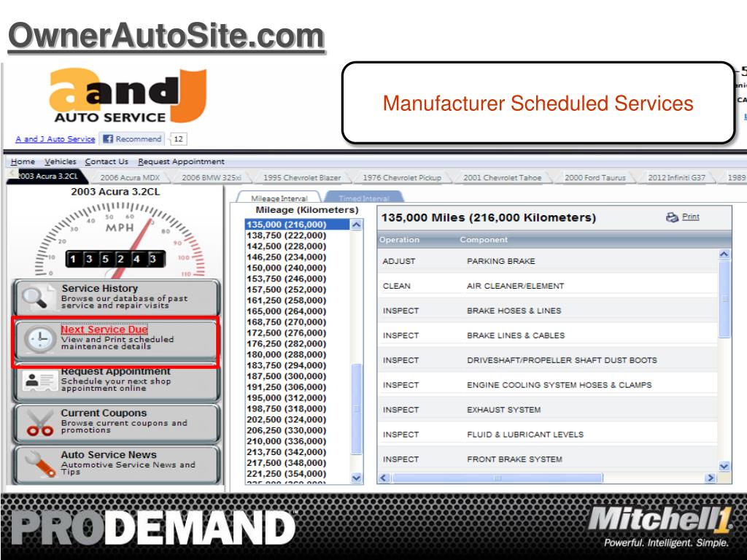Click the Operation column header

pyautogui.click(x=399, y=239)
